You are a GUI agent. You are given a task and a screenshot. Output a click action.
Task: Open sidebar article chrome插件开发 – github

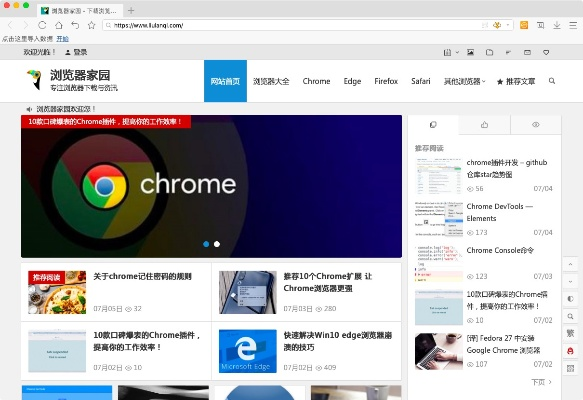point(507,168)
